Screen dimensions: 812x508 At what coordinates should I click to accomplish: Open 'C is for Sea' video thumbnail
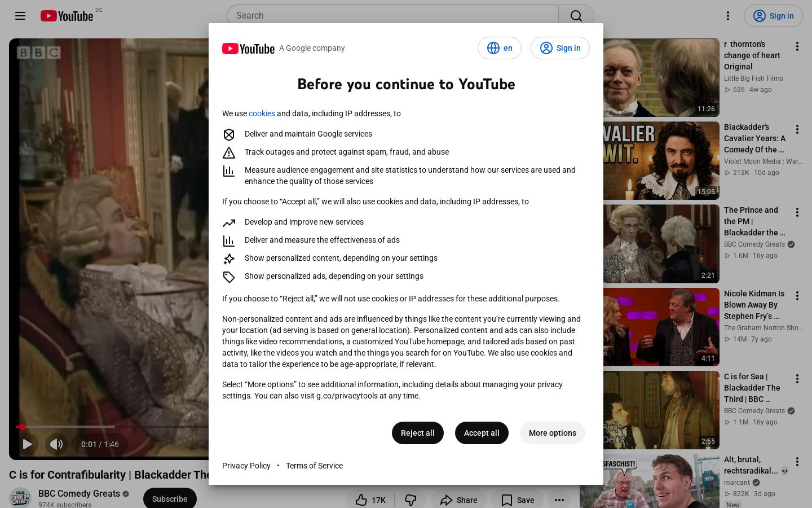pyautogui.click(x=661, y=410)
